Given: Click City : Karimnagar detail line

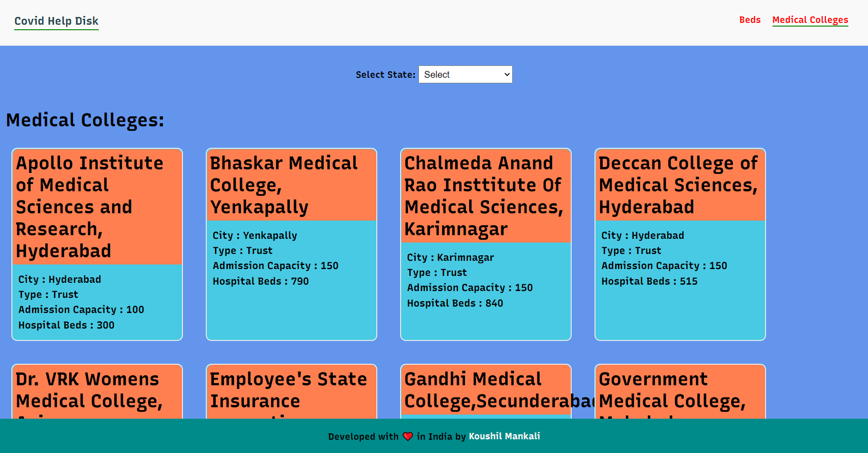Looking at the screenshot, I should pyautogui.click(x=450, y=258).
